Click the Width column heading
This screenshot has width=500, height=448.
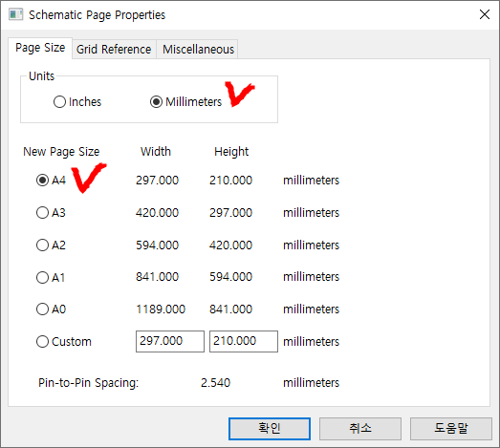pyautogui.click(x=156, y=152)
